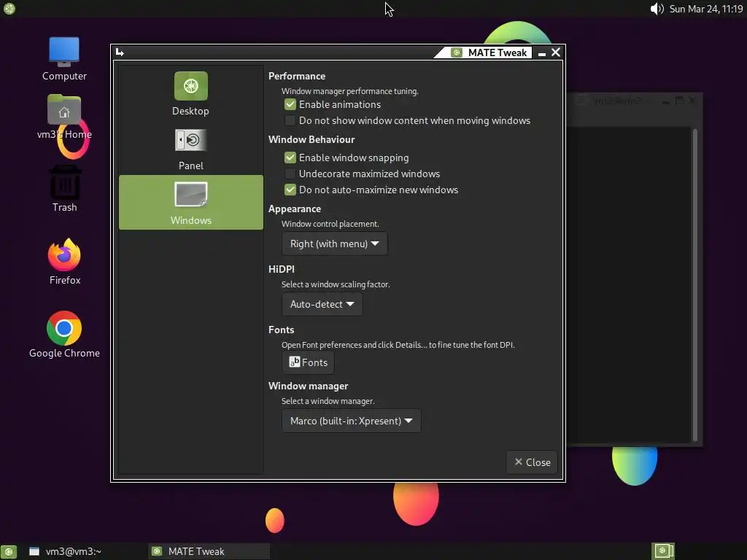Click the HiDPI heading
747x560 pixels.
click(x=282, y=269)
